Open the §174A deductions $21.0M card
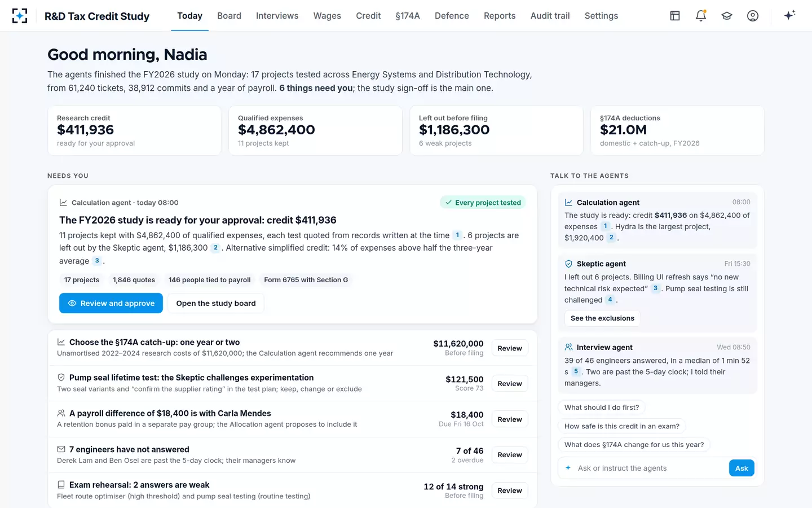Viewport: 812px width, 508px height. [677, 130]
